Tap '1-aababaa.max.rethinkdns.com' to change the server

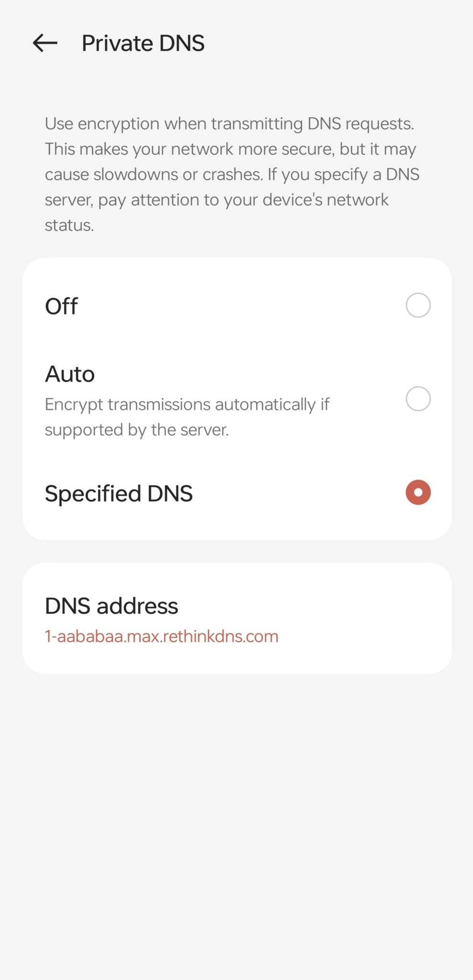point(161,636)
